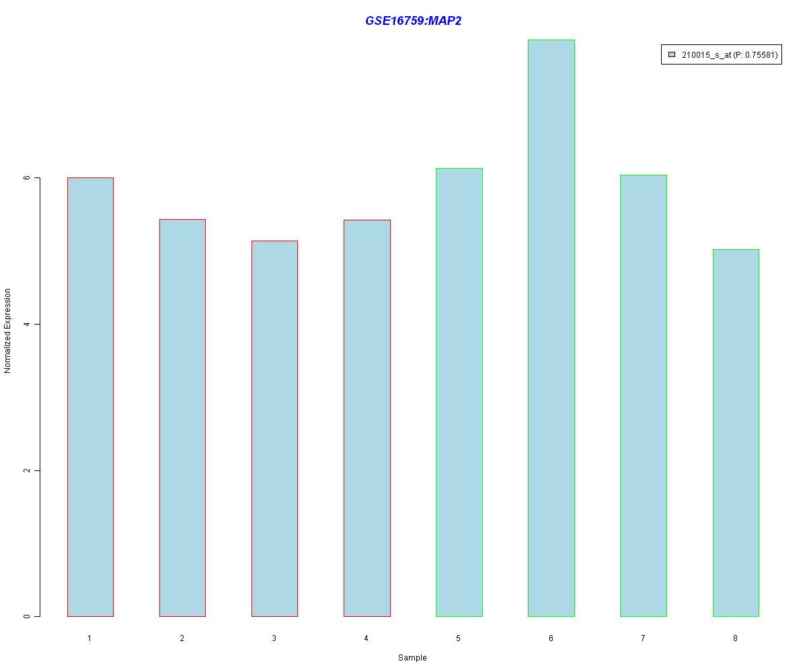Click y-axis tick label 6

pos(28,177)
